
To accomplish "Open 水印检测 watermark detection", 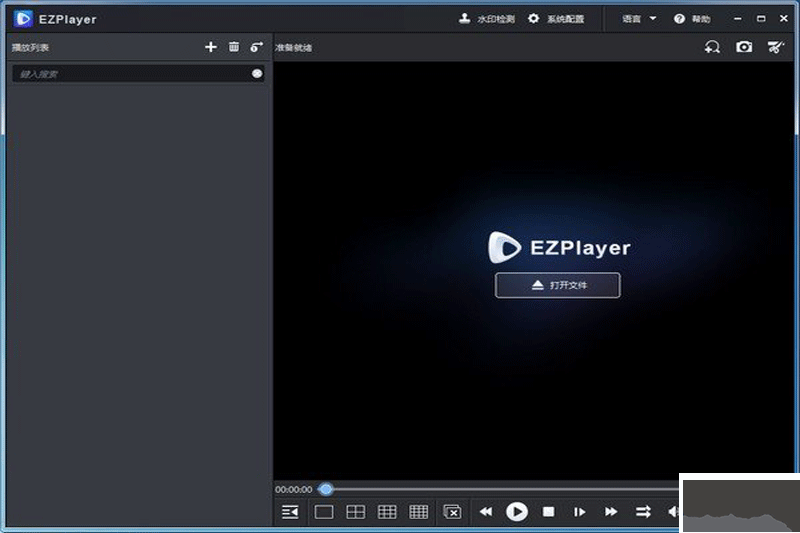I will [487, 19].
